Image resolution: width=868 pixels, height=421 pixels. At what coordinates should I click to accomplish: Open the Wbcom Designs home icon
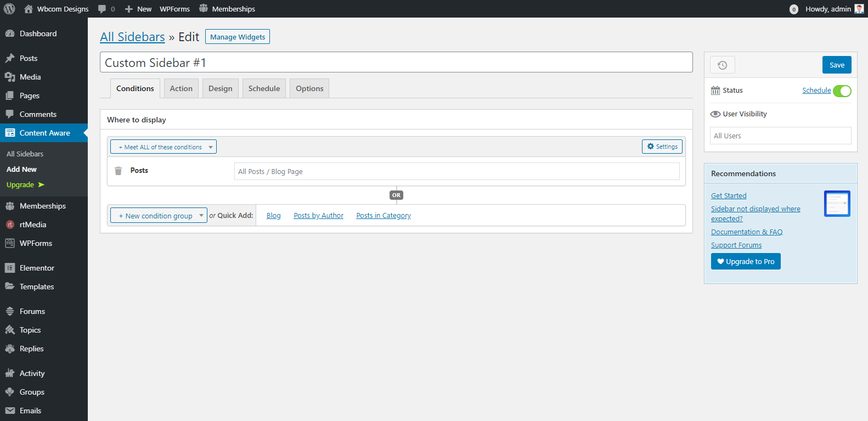[x=29, y=9]
